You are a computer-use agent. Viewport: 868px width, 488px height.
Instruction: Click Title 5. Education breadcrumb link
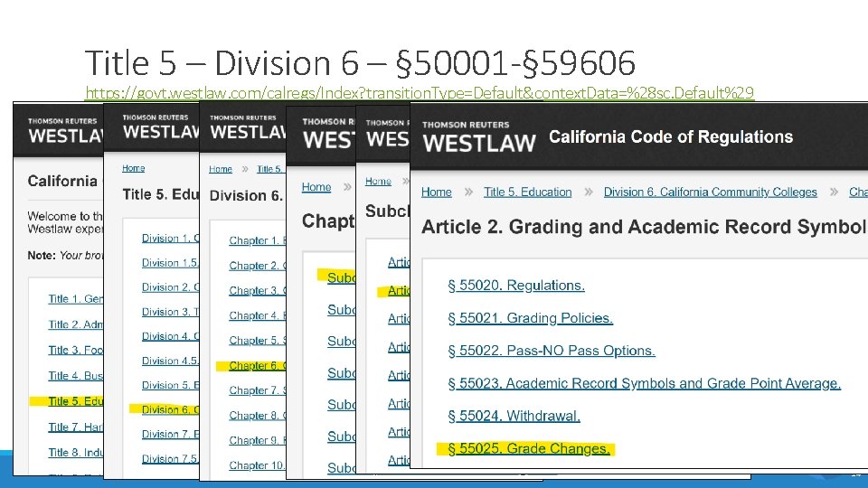(527, 192)
